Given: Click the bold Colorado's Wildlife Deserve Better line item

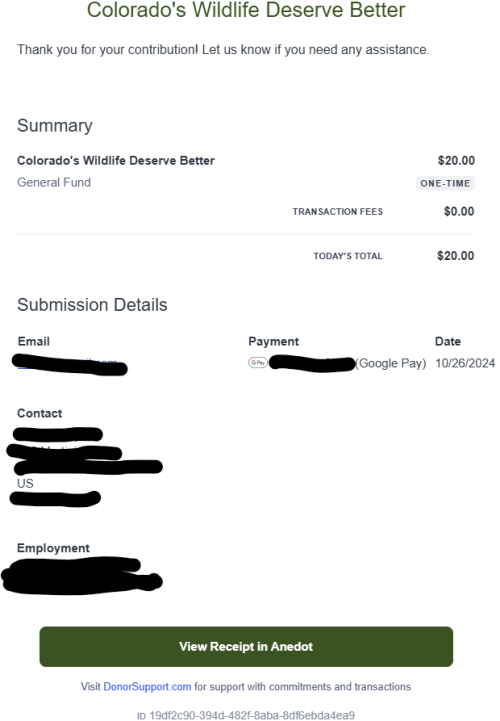Looking at the screenshot, I should pos(116,160).
